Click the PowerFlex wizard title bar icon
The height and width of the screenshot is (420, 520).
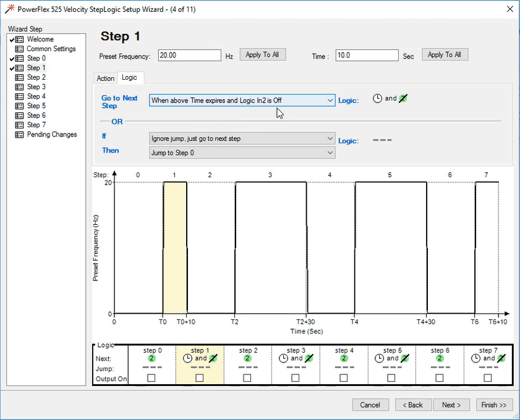(x=10, y=9)
